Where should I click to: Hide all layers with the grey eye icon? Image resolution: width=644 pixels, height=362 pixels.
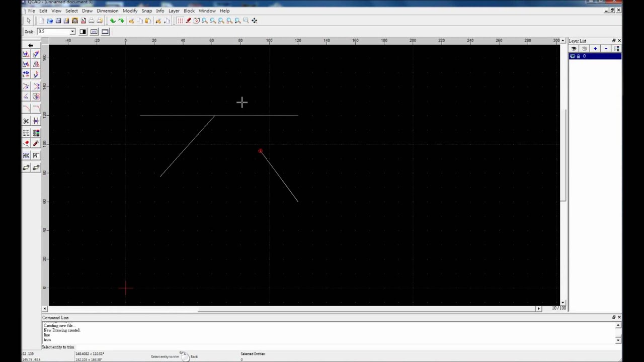585,49
